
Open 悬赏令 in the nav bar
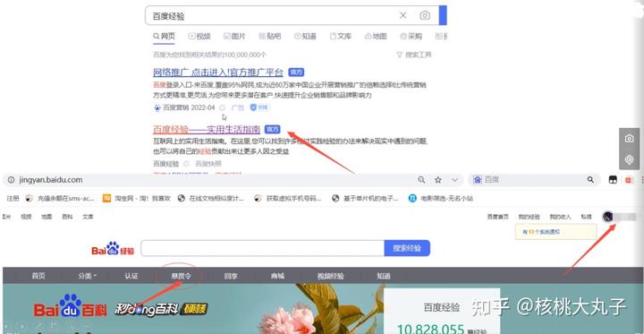coord(181,276)
